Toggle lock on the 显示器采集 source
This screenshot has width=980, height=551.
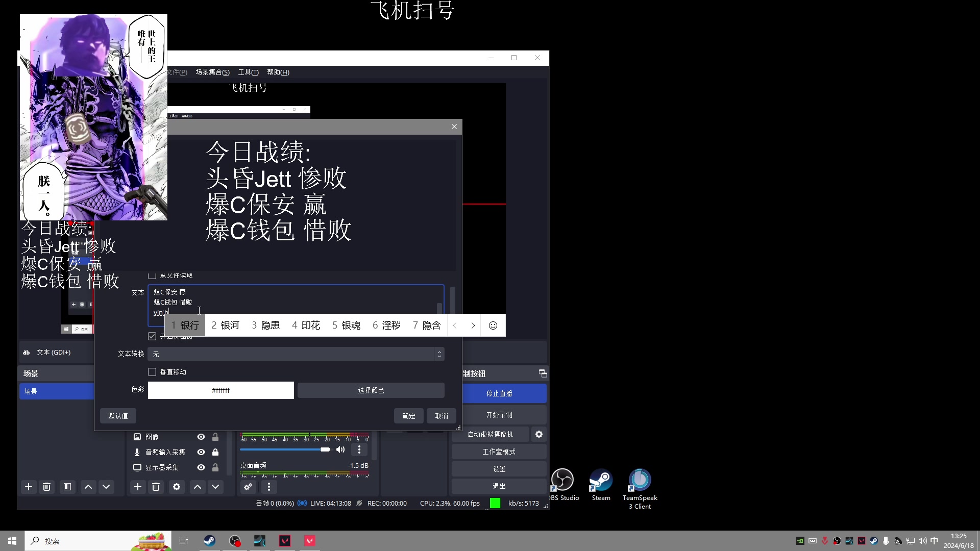pos(215,468)
